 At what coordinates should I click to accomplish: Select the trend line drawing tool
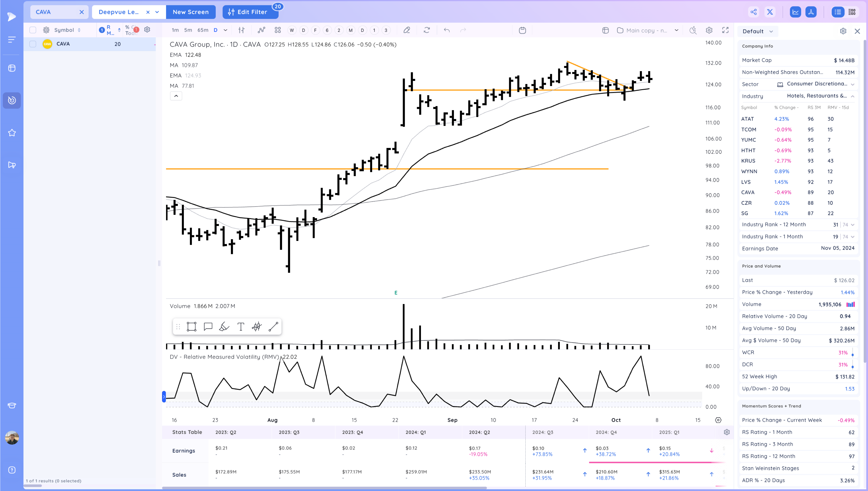tap(273, 326)
